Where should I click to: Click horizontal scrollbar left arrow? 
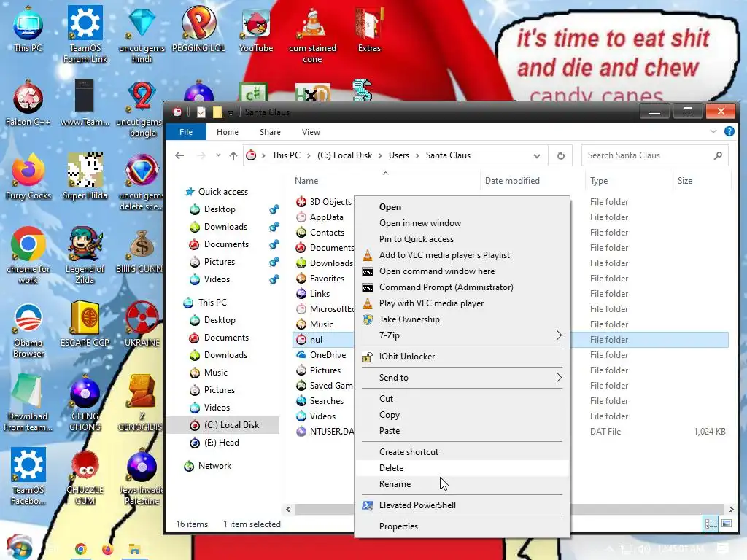coord(288,509)
